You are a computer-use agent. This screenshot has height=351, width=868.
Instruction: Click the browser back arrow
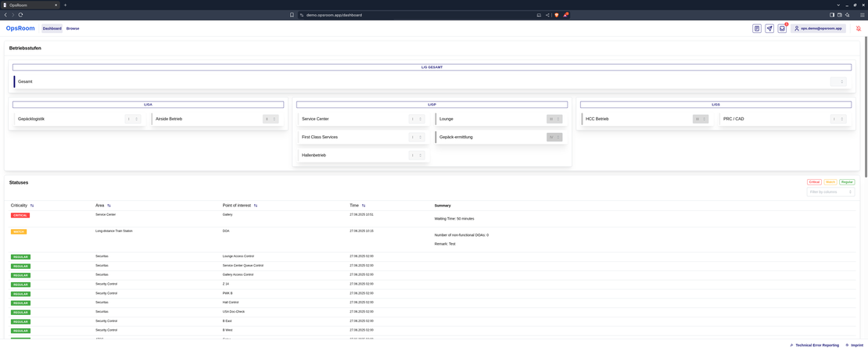(5, 15)
